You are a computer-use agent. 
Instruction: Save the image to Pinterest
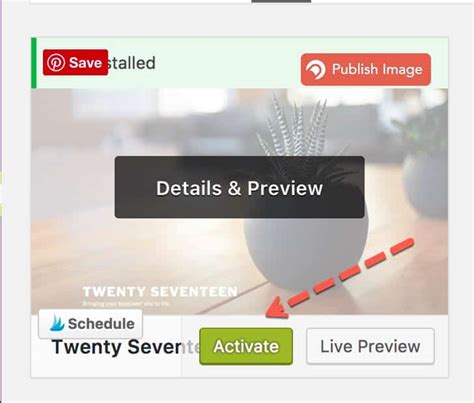(x=75, y=62)
